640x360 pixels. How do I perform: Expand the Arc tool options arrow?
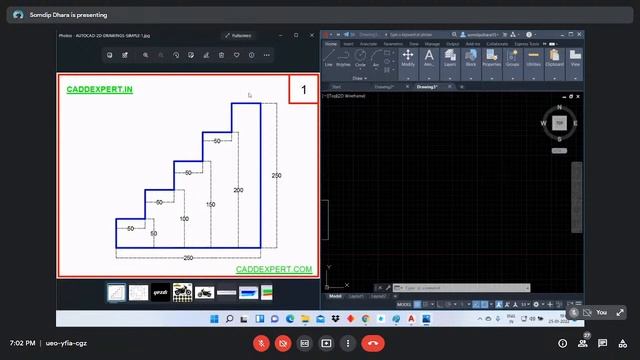(x=376, y=69)
